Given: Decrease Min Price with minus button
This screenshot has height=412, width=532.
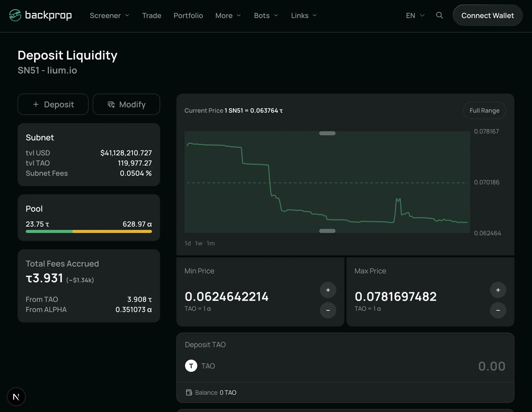Looking at the screenshot, I should point(328,310).
